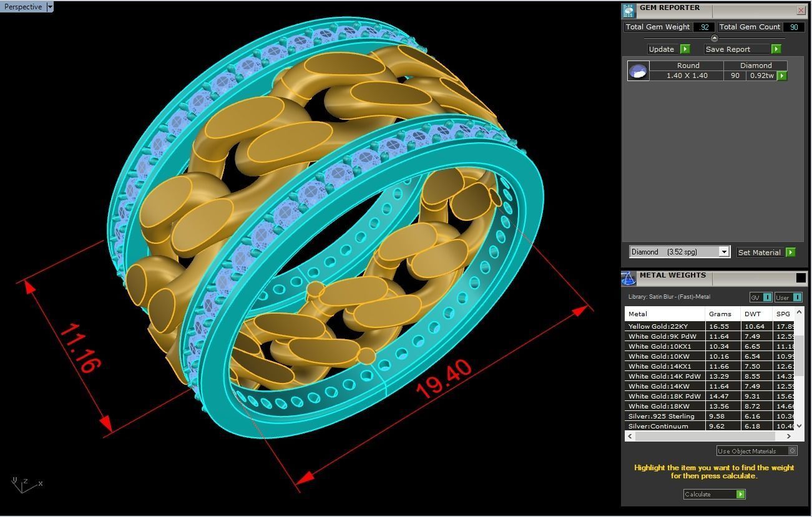Click the metal table's scroll down arrow
812x517 pixels.
pos(800,426)
